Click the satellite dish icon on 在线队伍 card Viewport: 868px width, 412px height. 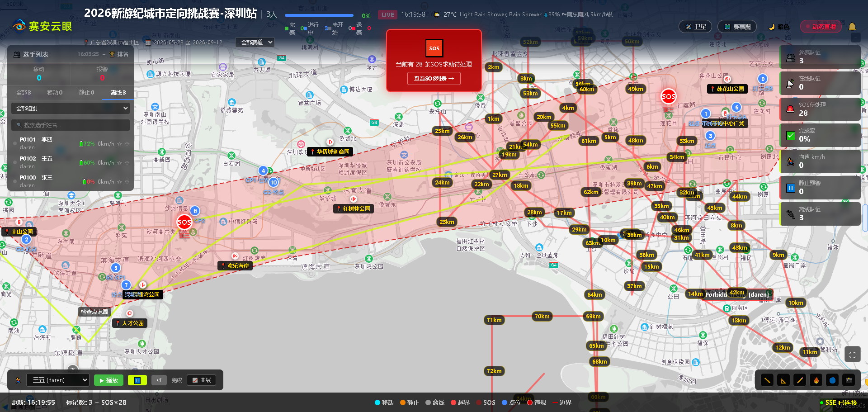tap(791, 83)
